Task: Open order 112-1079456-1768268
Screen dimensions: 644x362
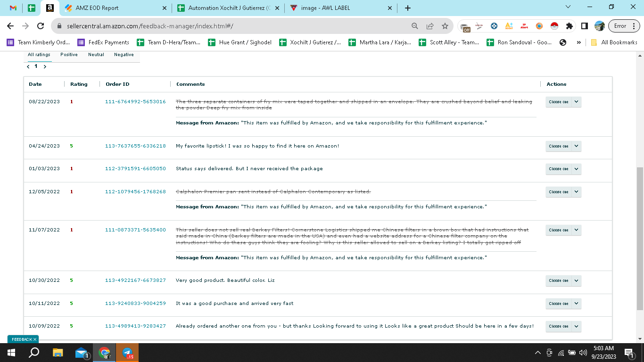Action: pos(135,192)
